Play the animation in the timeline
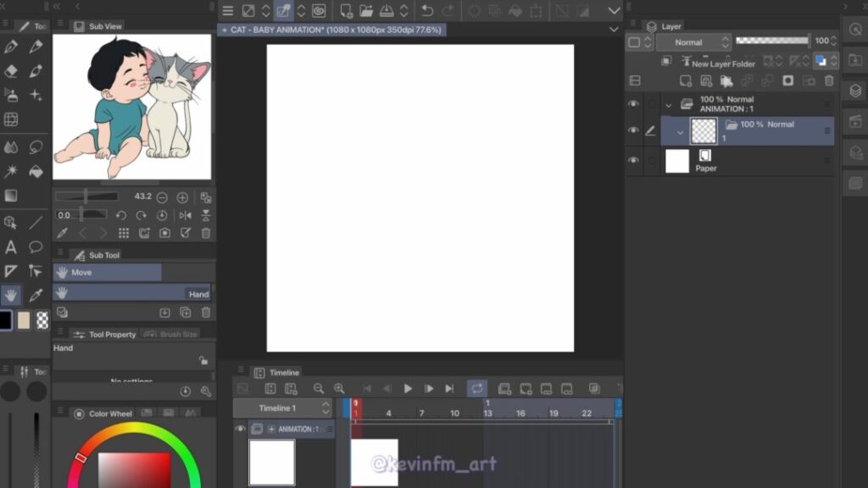 point(408,388)
